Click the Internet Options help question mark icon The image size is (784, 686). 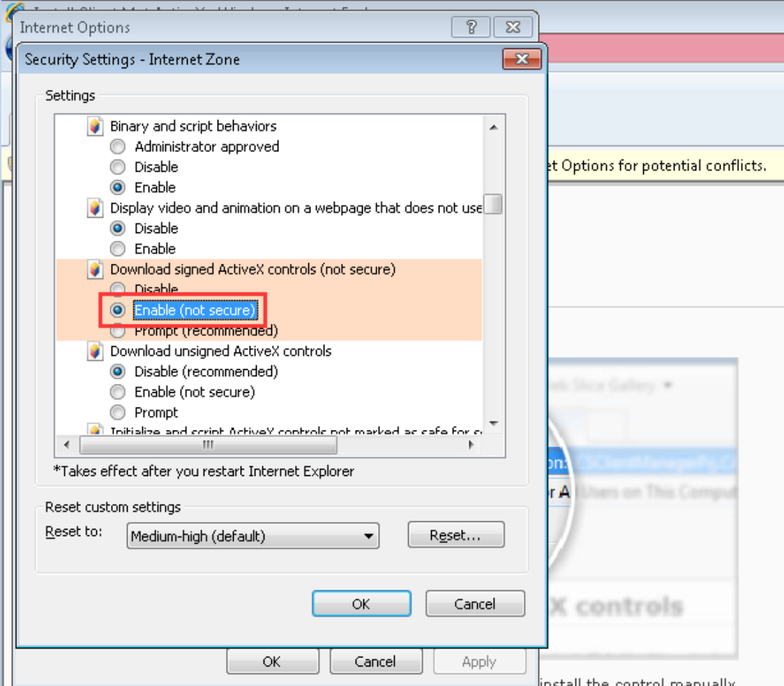tap(471, 27)
